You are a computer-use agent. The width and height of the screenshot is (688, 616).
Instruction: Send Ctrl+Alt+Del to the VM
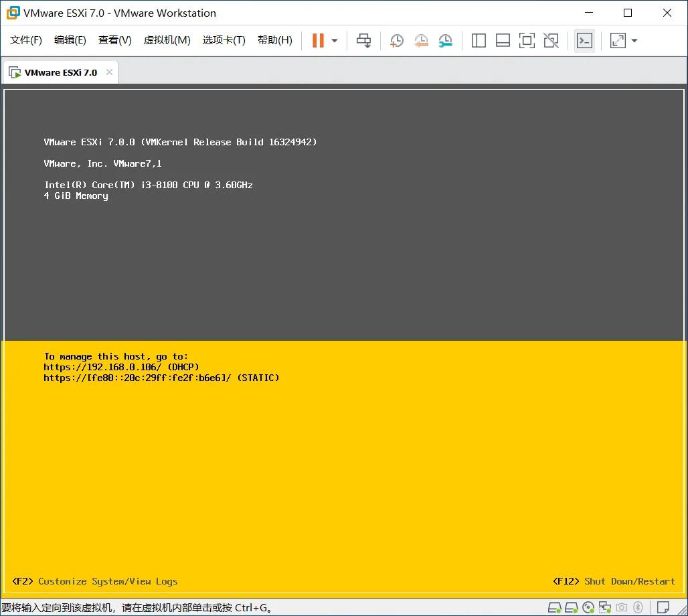363,40
